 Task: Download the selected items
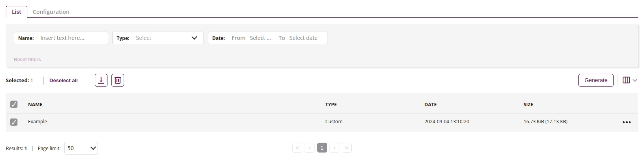point(101,80)
